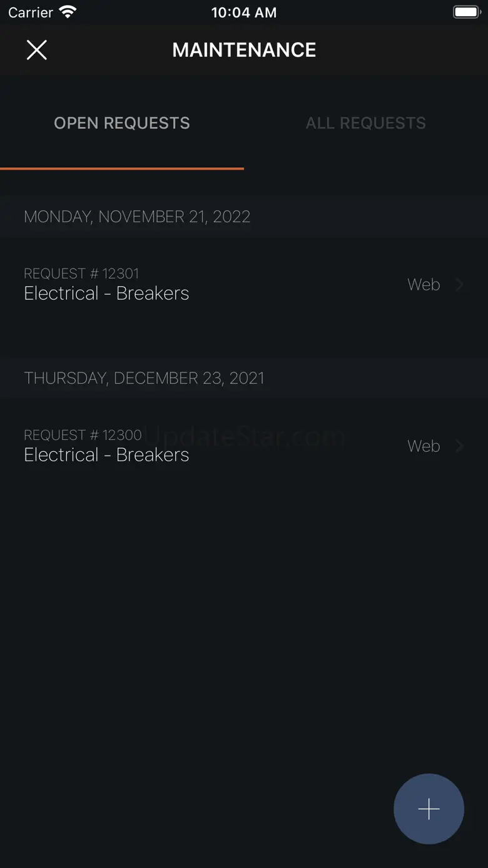Expand the chevron for request 12300
This screenshot has width=488, height=868.
click(460, 446)
